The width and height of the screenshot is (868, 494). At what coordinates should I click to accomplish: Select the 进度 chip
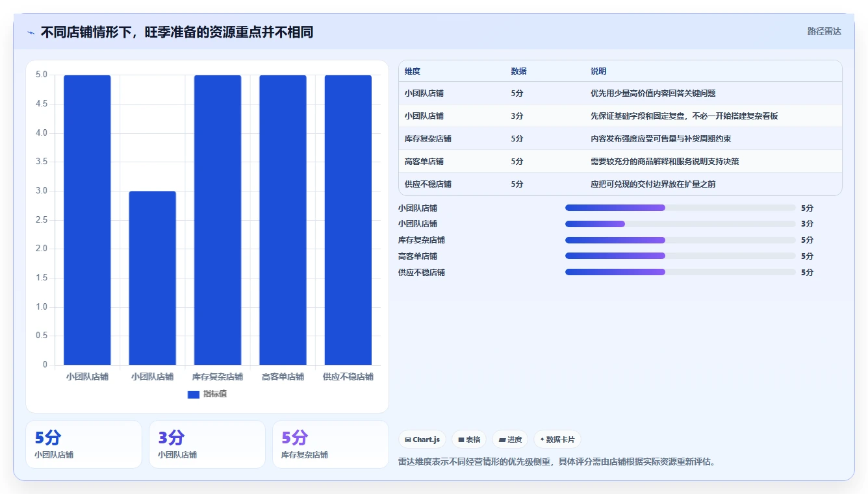click(x=510, y=439)
